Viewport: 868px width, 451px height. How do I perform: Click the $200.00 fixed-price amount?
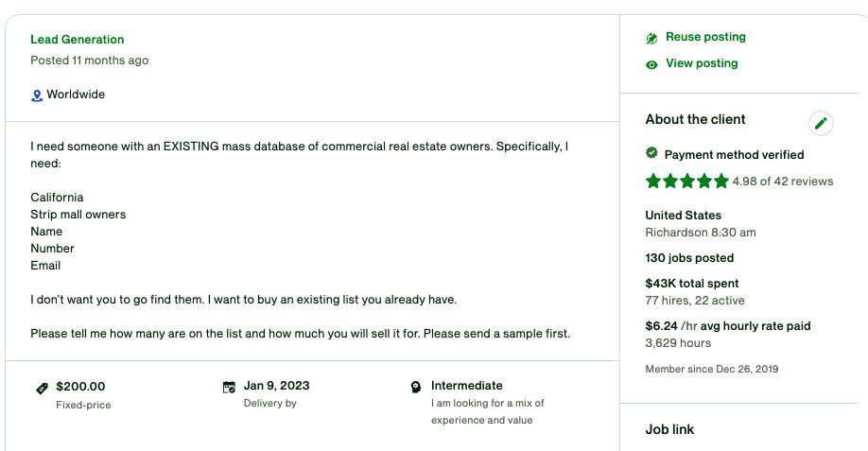(80, 387)
